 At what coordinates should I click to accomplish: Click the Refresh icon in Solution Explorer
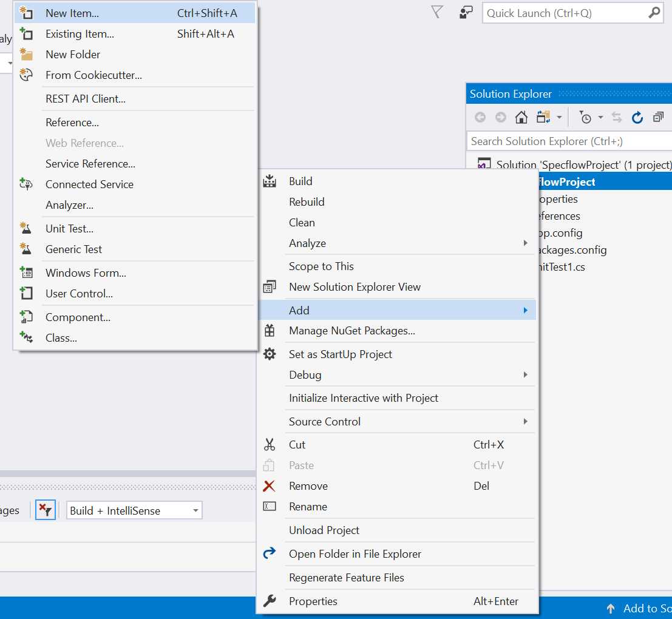click(x=637, y=117)
